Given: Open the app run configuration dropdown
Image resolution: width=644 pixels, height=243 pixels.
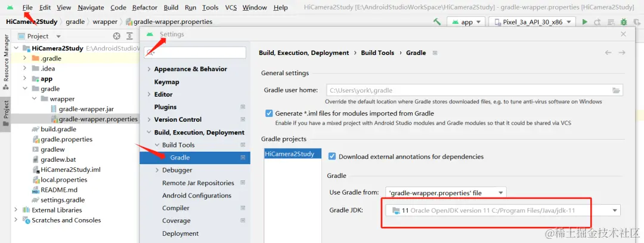Looking at the screenshot, I should coord(466,22).
